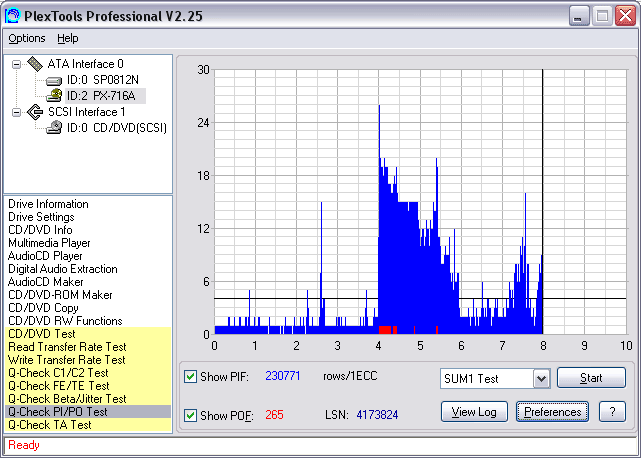This screenshot has height=458, width=641.
Task: Open Digital Audio Extraction
Action: point(63,269)
